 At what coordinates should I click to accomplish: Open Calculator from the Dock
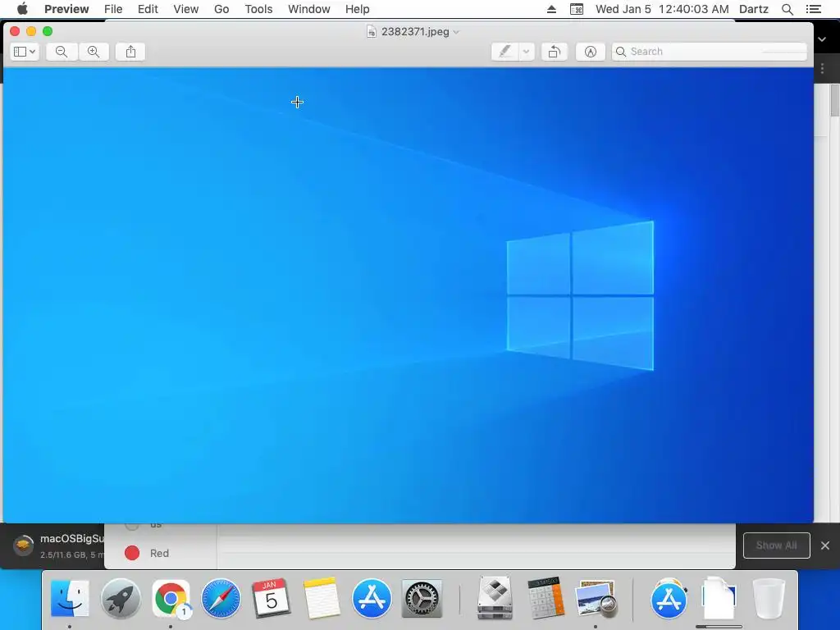546,597
